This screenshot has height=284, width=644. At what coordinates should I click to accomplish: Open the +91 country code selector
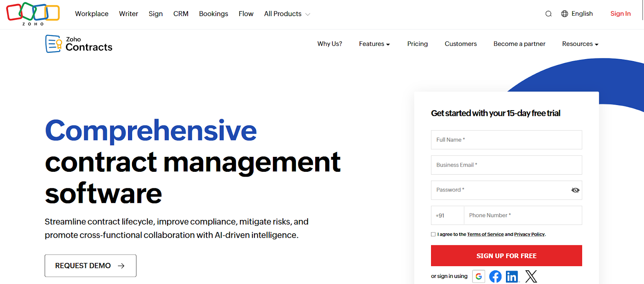click(x=448, y=215)
